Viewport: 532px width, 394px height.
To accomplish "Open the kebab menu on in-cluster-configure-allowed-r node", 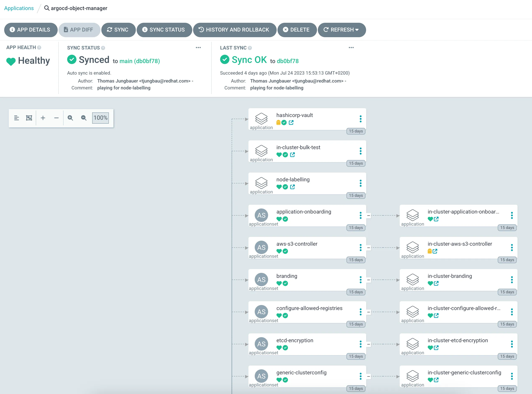I will pos(512,312).
